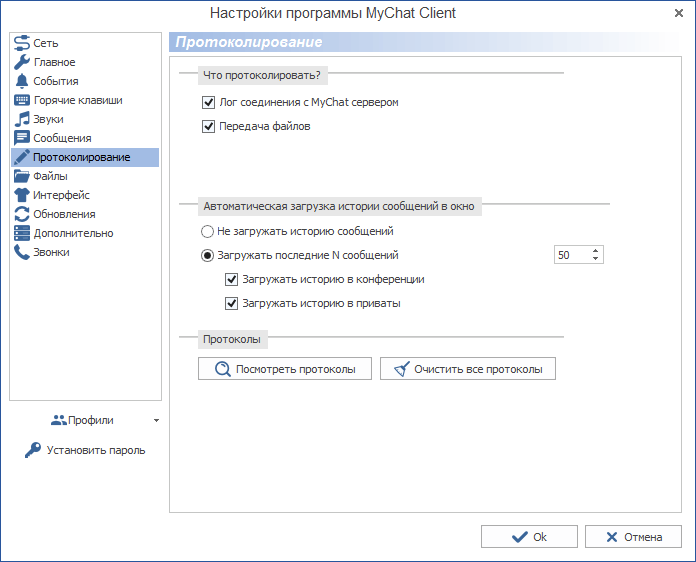This screenshot has width=696, height=562.
Task: Go to Горячие клавиши settings
Action: 85,100
